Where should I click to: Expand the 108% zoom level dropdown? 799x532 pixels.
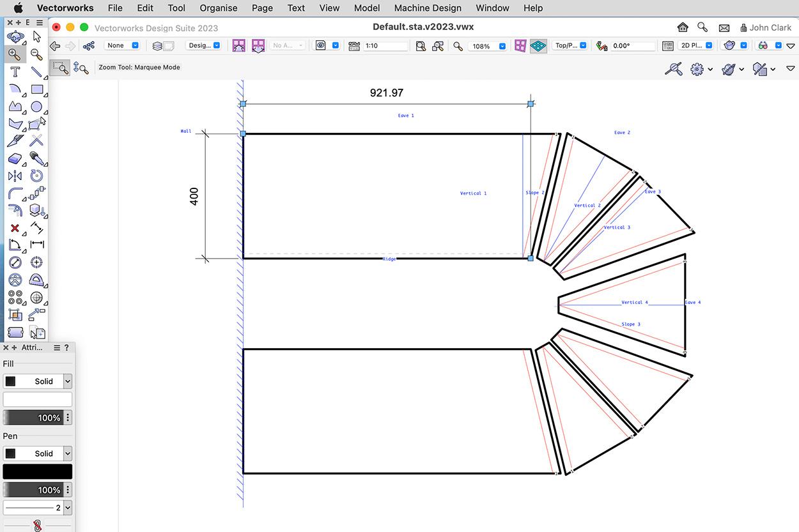point(502,46)
